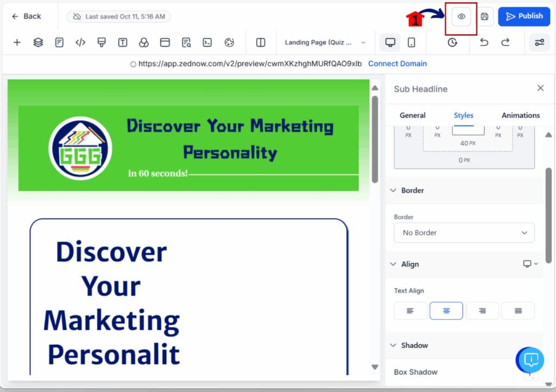Select the code embed tool
Image resolution: width=556 pixels, height=392 pixels.
[80, 42]
